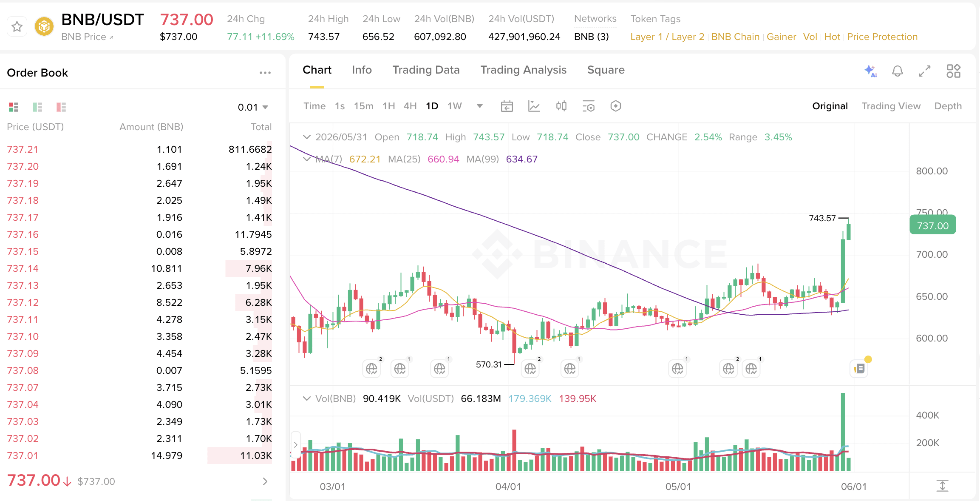The width and height of the screenshot is (980, 501).
Task: Switch to the Chart tab
Action: pos(317,70)
